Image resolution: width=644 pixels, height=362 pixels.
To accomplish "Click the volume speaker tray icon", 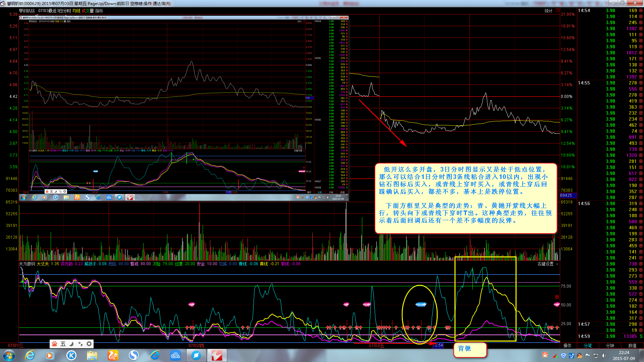I will tap(603, 356).
